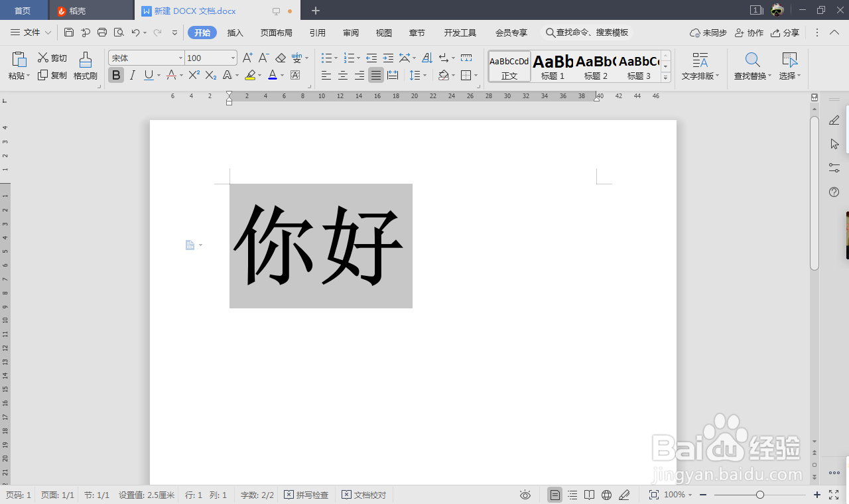Open the sidebar style-format pencil icon
This screenshot has height=504, width=849.
coord(834,120)
